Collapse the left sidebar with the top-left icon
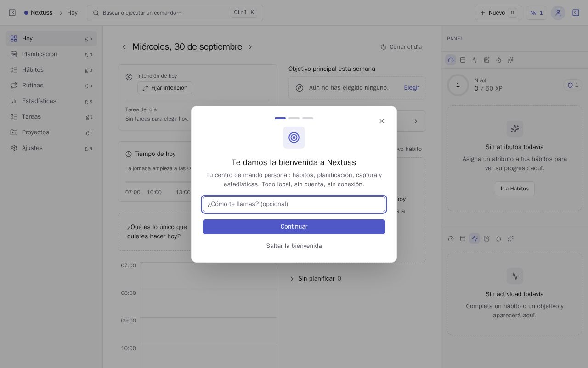 (x=12, y=13)
